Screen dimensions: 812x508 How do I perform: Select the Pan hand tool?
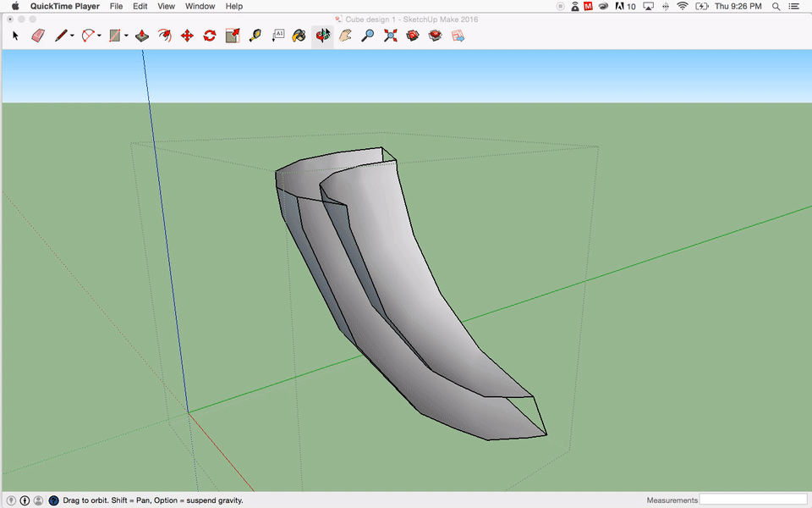pos(345,36)
